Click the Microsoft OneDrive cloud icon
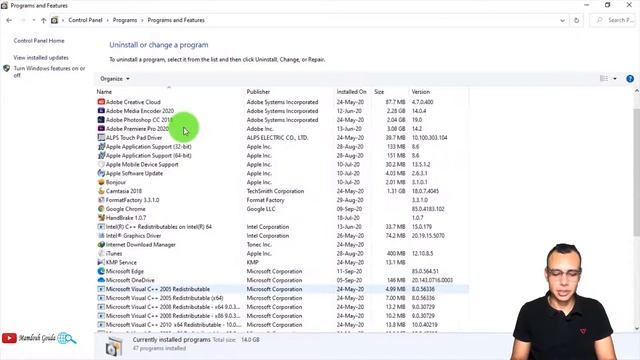This screenshot has height=360, width=640. click(x=101, y=280)
